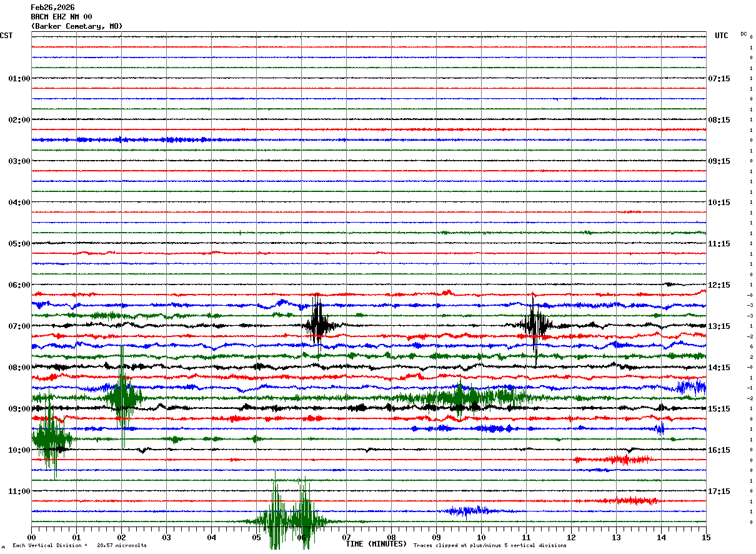Click minute tick 07 on bottom axis
The height and width of the screenshot is (554, 756).
(346, 537)
